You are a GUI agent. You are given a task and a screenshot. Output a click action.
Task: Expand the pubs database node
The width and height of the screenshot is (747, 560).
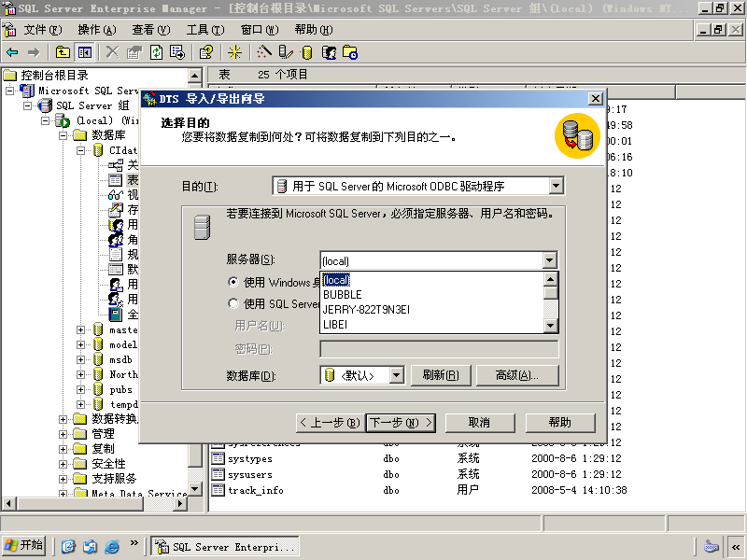pos(81,389)
